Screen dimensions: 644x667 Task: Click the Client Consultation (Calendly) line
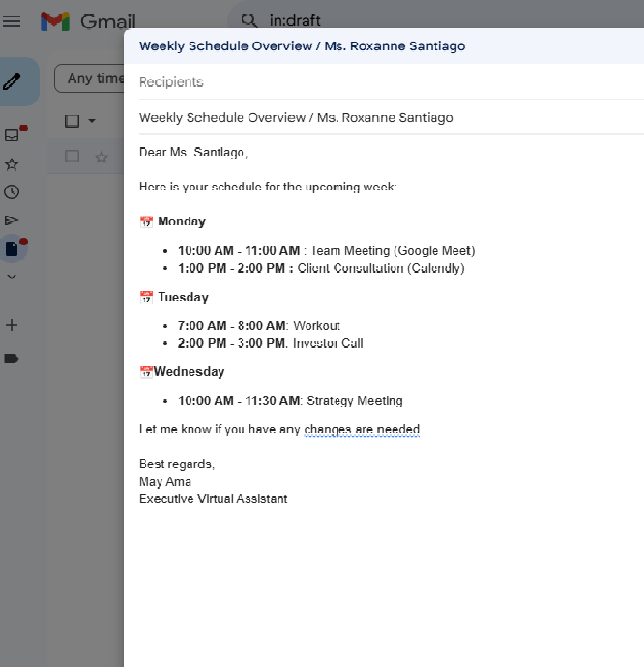[x=321, y=268]
